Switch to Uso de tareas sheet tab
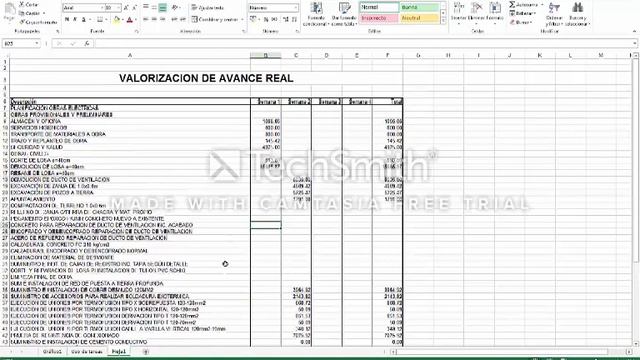Screen dimensions: 640x360 click(x=87, y=351)
